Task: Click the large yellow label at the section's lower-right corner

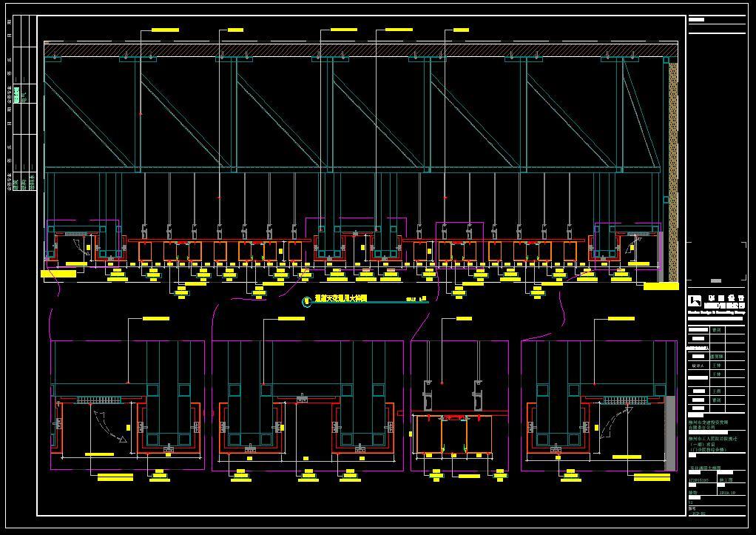Action: click(x=661, y=286)
